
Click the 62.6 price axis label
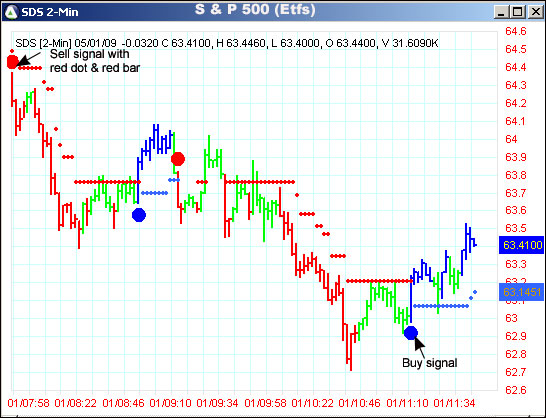point(516,390)
